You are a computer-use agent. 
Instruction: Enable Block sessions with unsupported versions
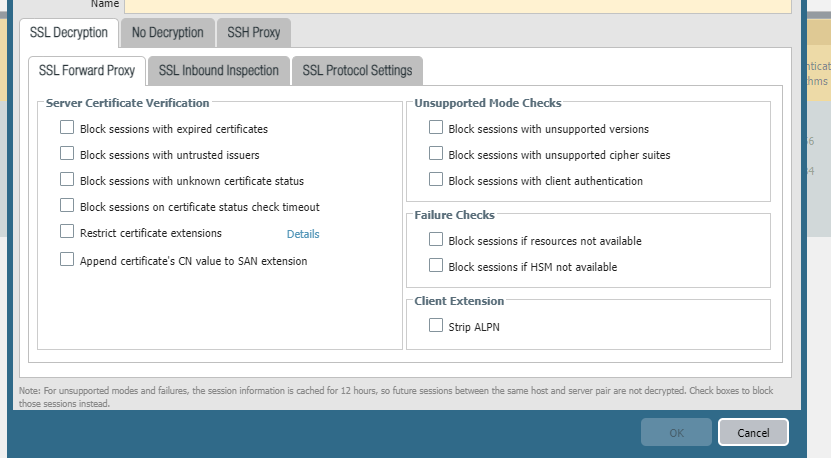tap(436, 128)
